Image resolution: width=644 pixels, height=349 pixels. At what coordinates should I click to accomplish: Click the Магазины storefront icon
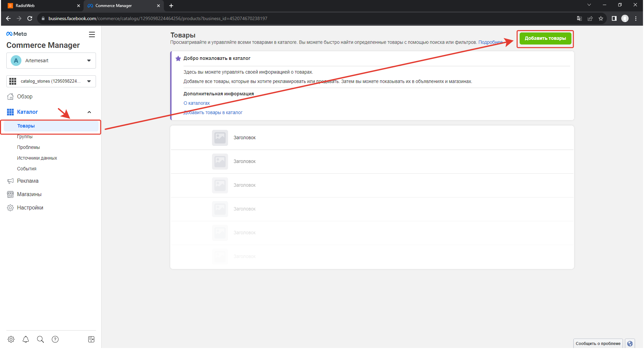[10, 194]
